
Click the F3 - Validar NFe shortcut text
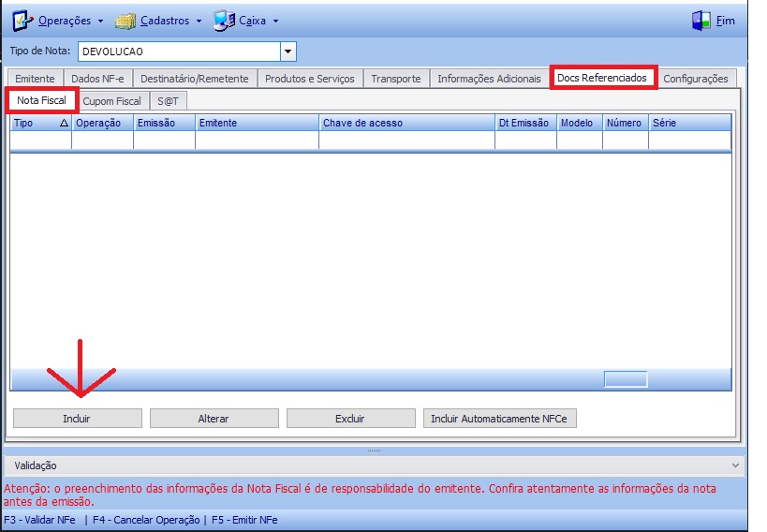(39, 520)
